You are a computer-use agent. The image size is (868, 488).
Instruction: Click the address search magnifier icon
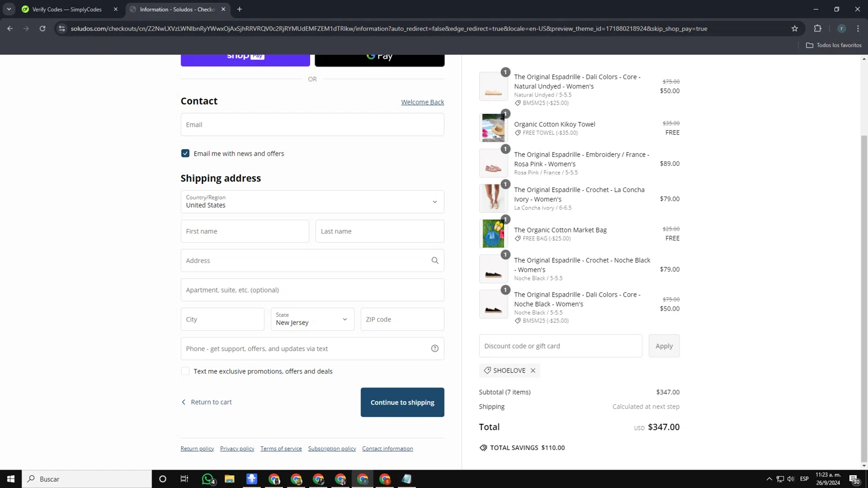point(435,261)
